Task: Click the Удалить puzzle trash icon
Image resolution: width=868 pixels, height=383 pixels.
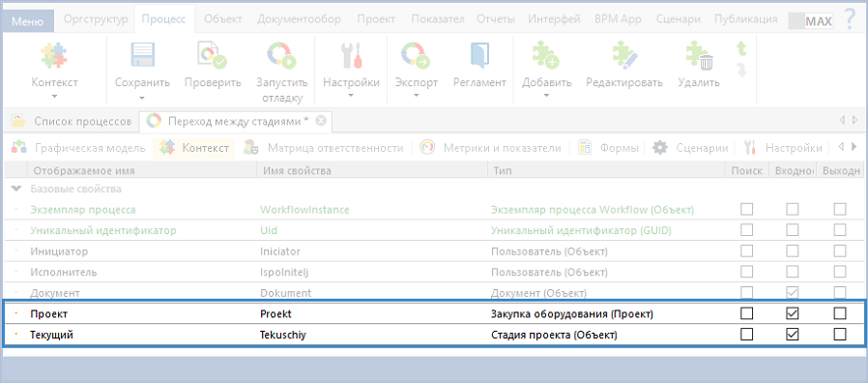Action: coord(699,56)
